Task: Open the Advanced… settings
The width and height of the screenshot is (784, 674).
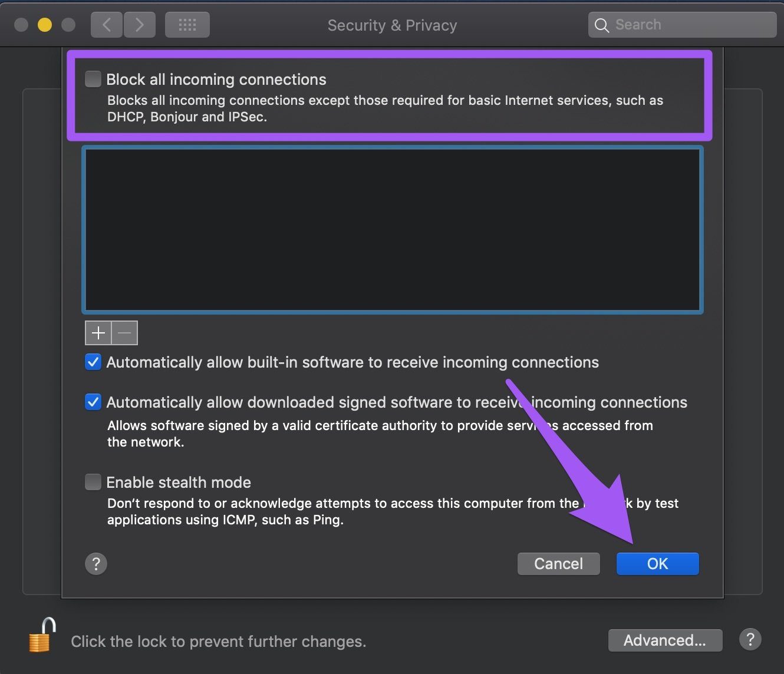Action: point(665,640)
